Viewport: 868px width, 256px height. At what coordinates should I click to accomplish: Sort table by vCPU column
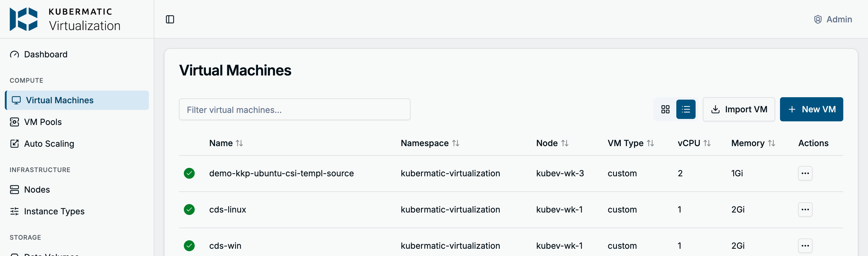pos(694,143)
